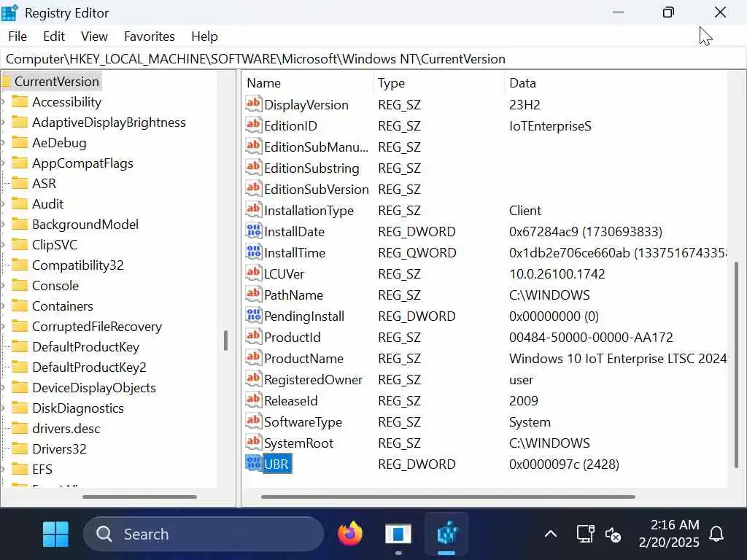Select the PathName value name
The width and height of the screenshot is (747, 560).
click(x=293, y=295)
